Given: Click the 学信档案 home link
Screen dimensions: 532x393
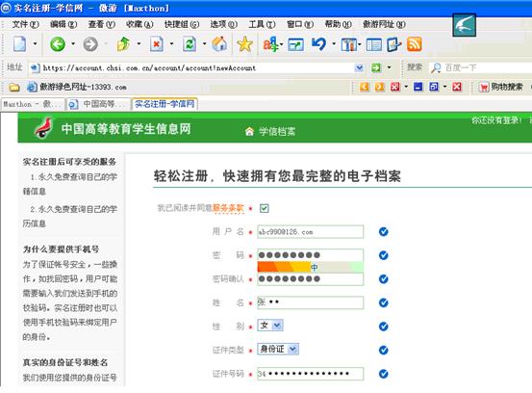Looking at the screenshot, I should [270, 131].
